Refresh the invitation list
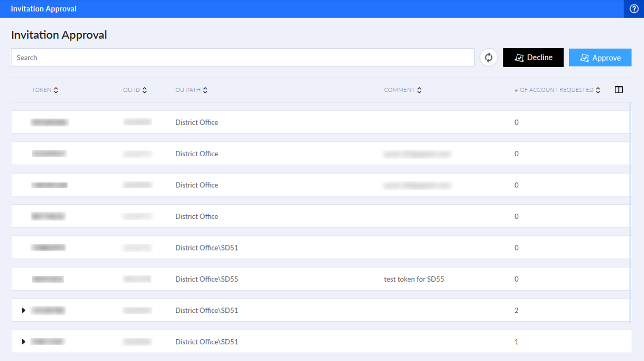 point(488,57)
